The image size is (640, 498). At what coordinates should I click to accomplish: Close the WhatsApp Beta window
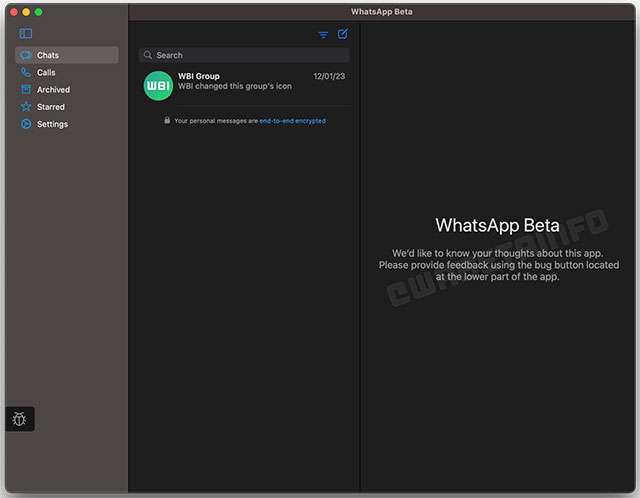(14, 12)
